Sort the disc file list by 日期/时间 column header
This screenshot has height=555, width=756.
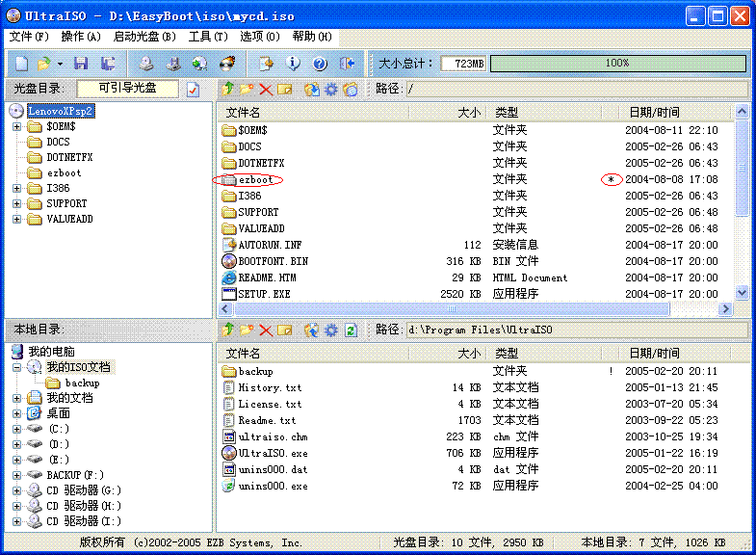675,113
